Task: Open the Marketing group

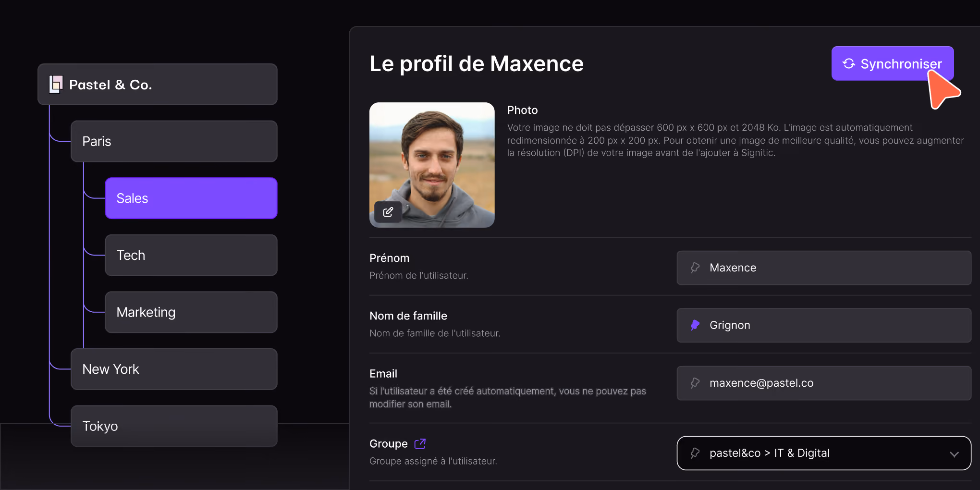Action: (x=191, y=312)
